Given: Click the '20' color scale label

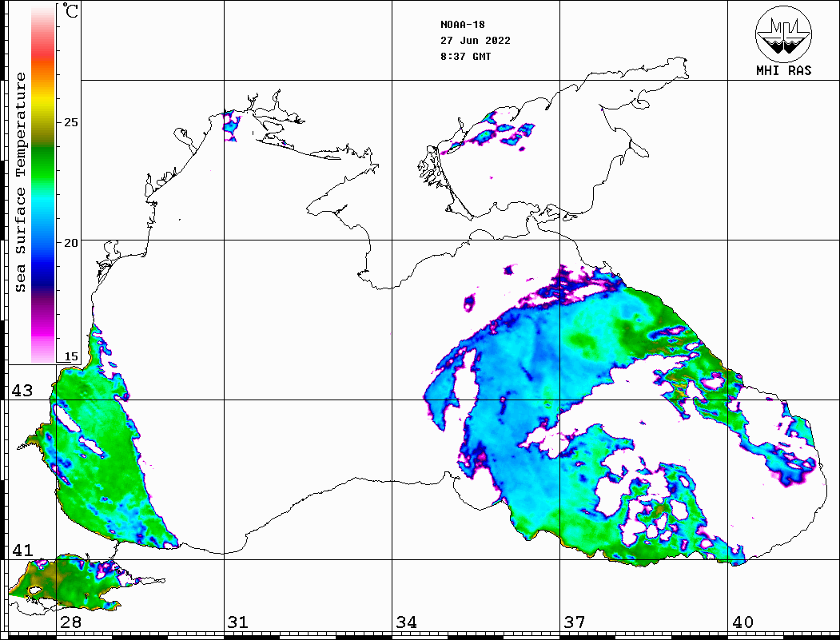Looking at the screenshot, I should click(71, 243).
